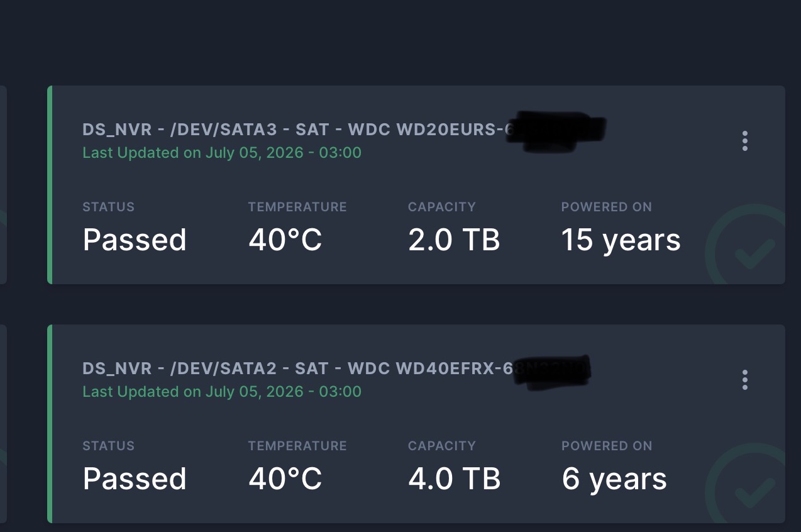Click the 2.0 TB capacity value
801x532 pixels.
[454, 240]
